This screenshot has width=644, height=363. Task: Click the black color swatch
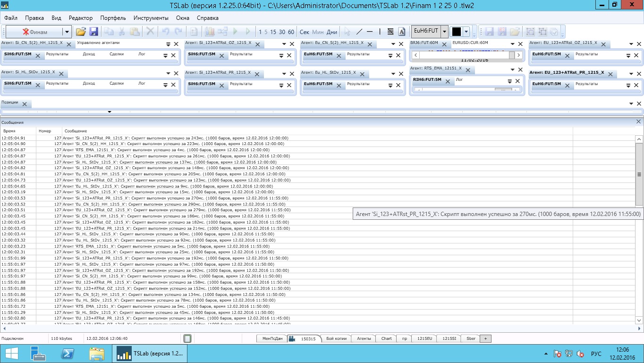[456, 32]
